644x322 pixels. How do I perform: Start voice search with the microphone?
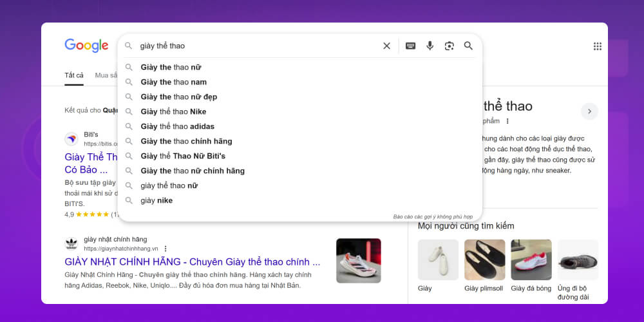point(430,46)
